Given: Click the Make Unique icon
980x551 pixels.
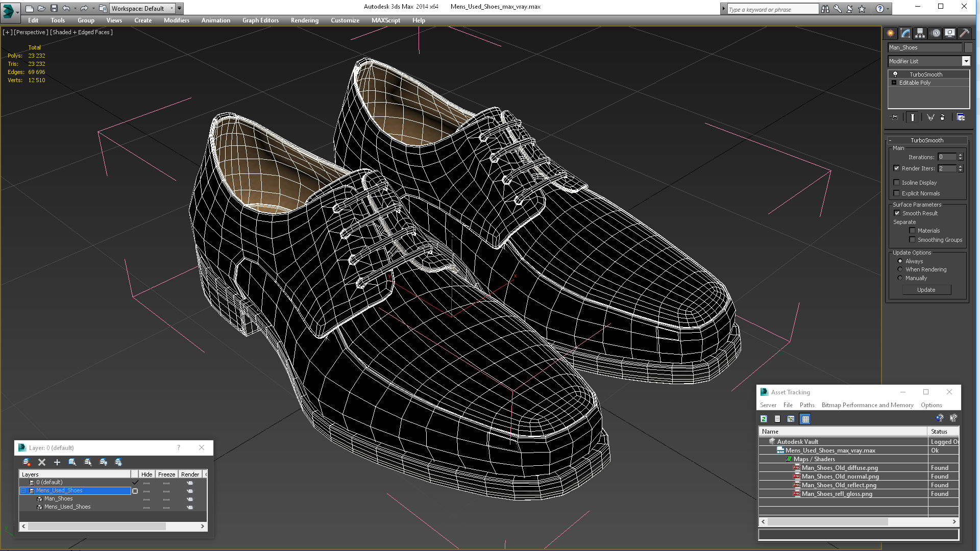Looking at the screenshot, I should click(x=930, y=117).
